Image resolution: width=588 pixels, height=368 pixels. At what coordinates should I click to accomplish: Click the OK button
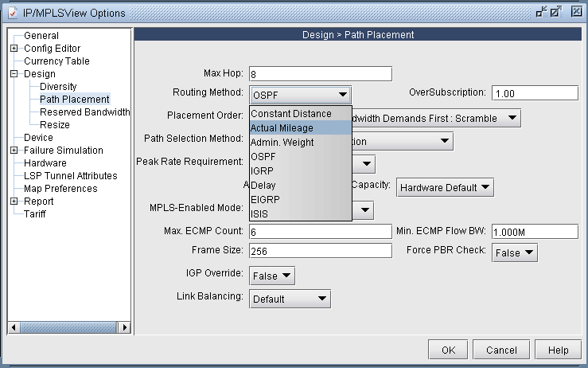pos(448,350)
